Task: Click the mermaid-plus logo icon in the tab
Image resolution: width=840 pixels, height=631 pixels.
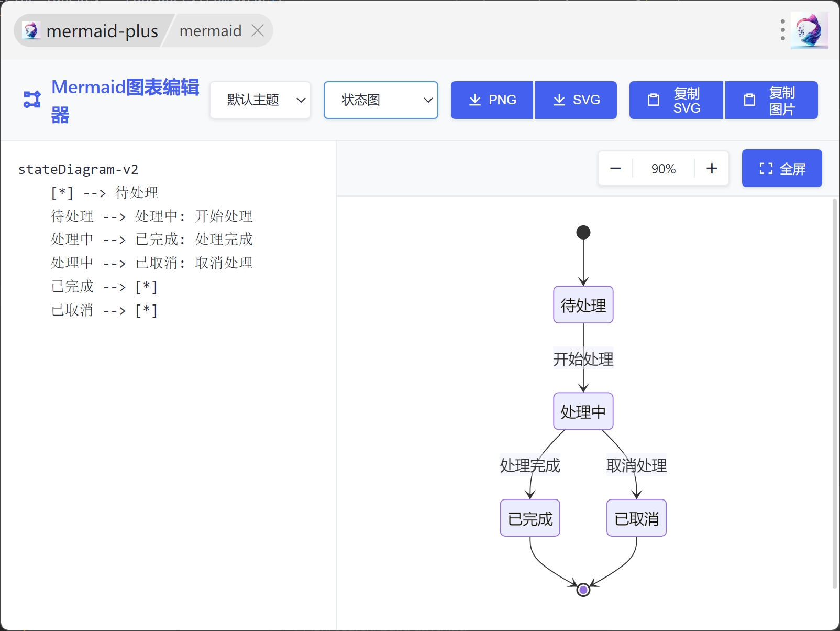Action: (31, 30)
